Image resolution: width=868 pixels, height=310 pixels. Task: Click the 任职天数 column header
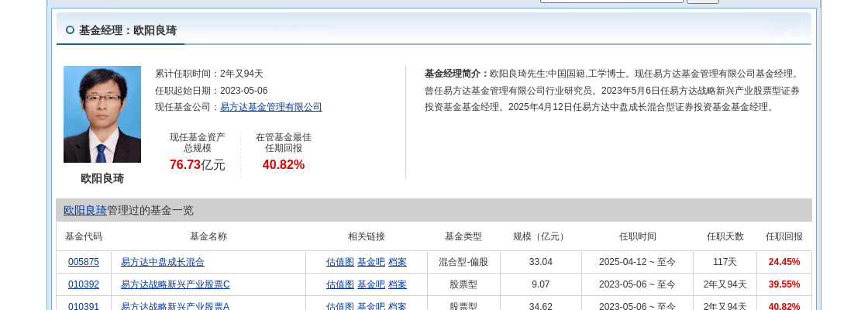[725, 236]
